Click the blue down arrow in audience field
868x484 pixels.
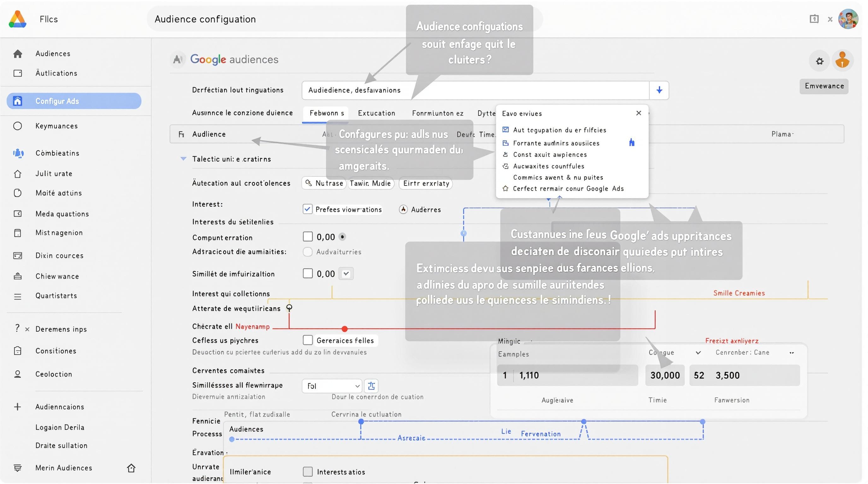659,90
